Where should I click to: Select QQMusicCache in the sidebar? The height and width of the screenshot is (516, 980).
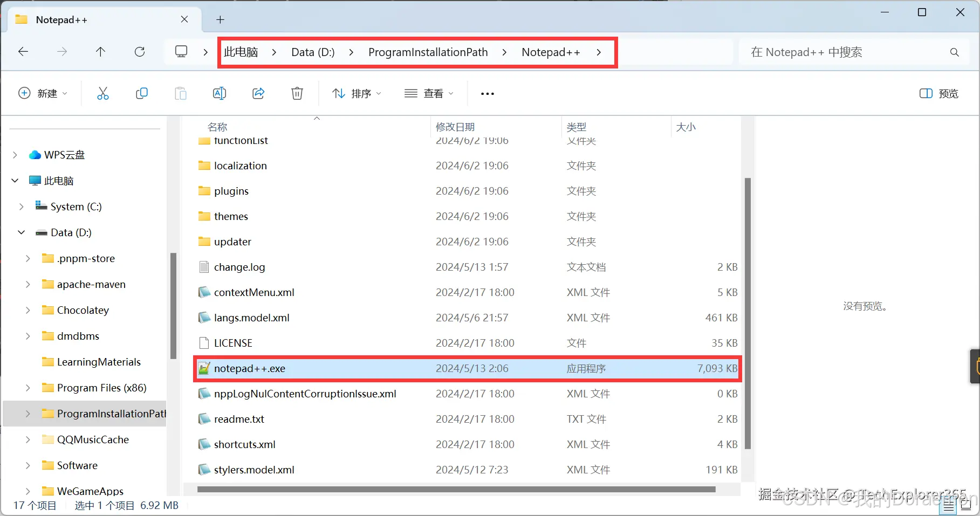coord(93,439)
